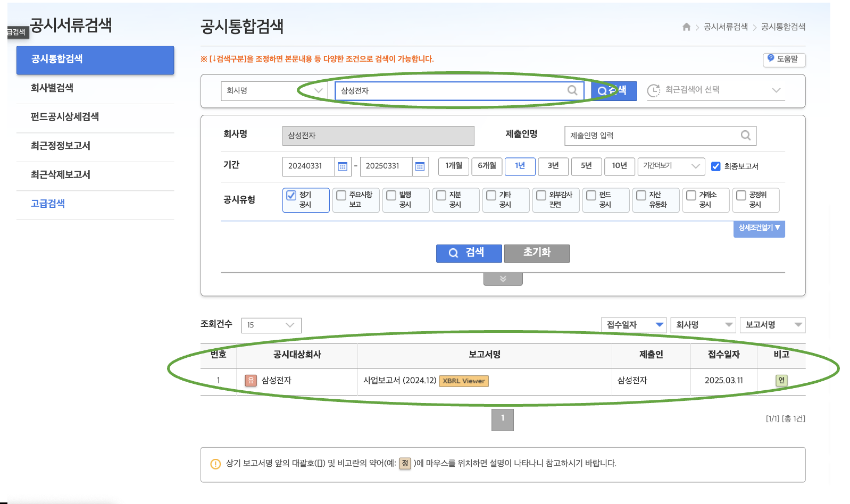Click the end date field 20250331
The image size is (850, 504).
(x=386, y=166)
